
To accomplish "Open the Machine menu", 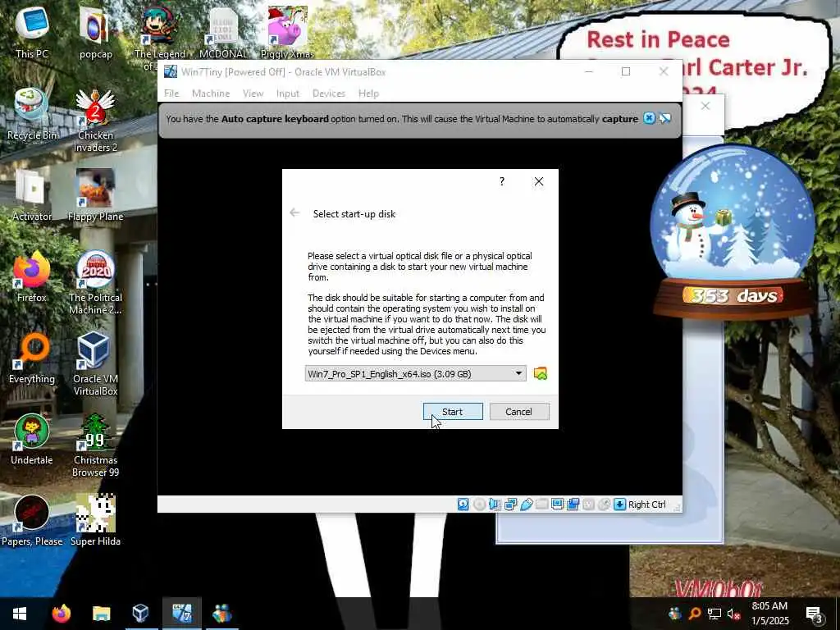I will [x=211, y=94].
